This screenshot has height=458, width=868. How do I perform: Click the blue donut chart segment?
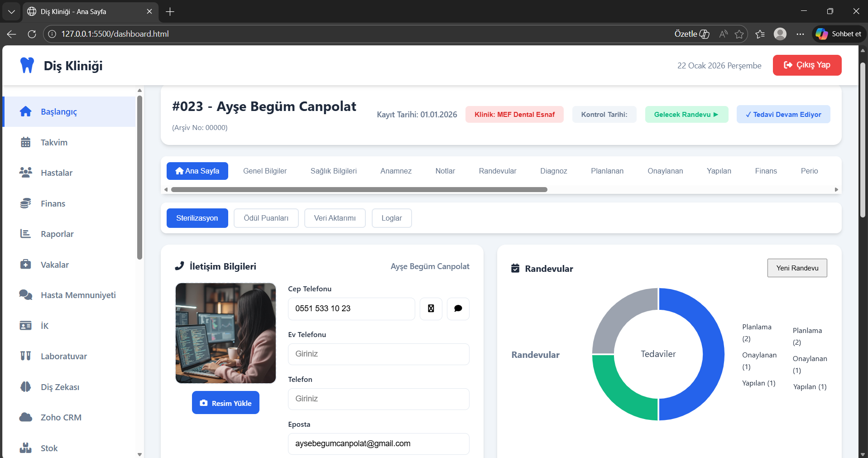coord(713,354)
